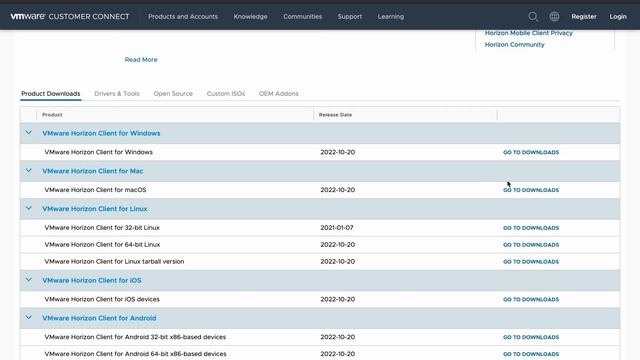Screen dimensions: 640x360
Task: Select text 'VMware Horizon Client for iOS devices'
Action: point(102,299)
